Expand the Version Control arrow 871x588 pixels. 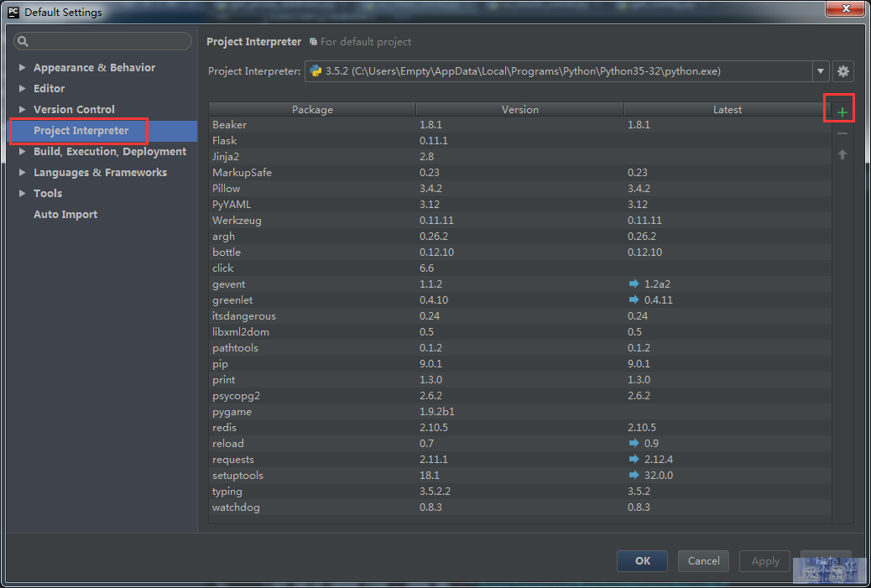tap(22, 109)
